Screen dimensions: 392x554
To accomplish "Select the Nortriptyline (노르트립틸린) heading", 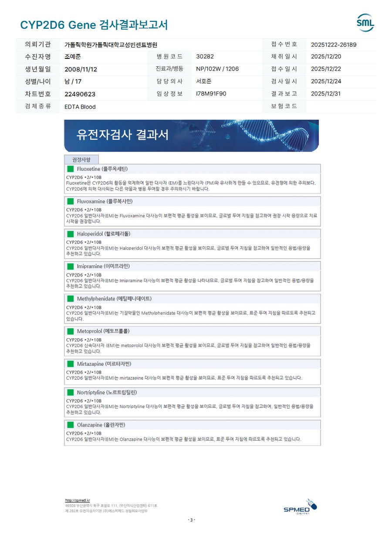I will point(107,392).
